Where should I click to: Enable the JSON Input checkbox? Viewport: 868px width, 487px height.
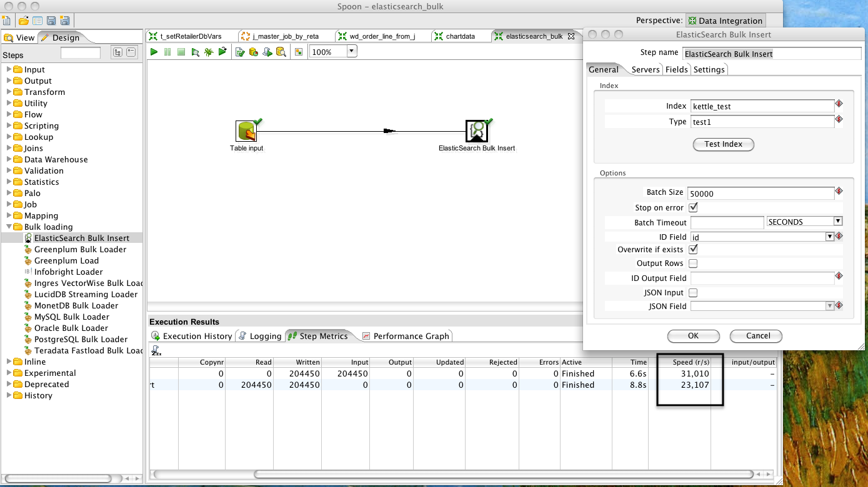coord(693,292)
